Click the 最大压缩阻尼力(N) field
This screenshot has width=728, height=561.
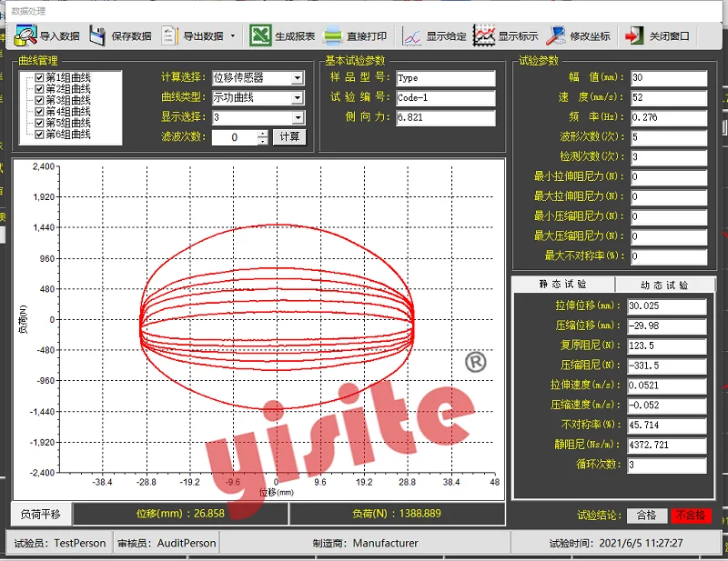[669, 236]
